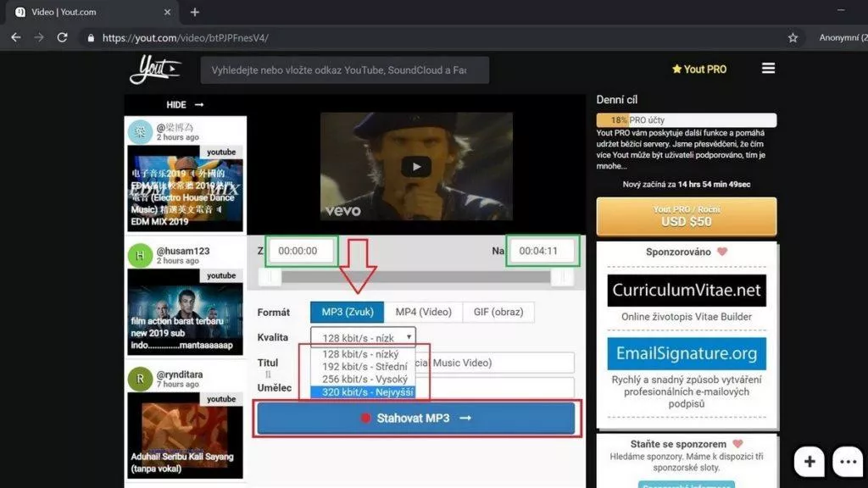868x488 pixels.
Task: Open Yout PRO link
Action: 699,69
